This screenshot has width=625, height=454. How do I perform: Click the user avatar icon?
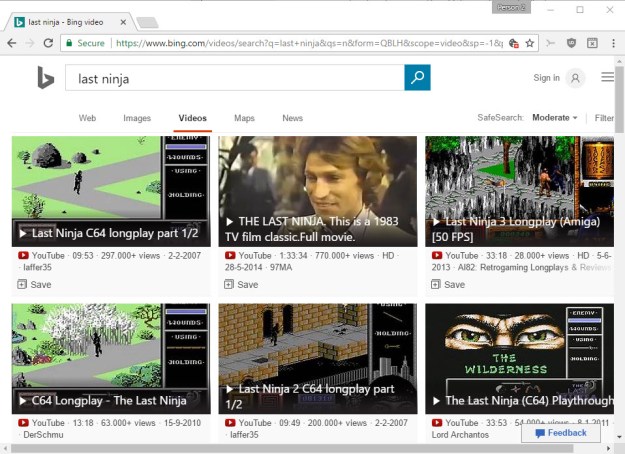pyautogui.click(x=575, y=78)
